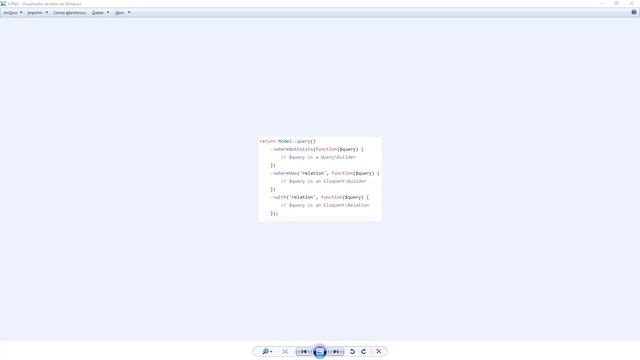Click the Photo Viewer title bar app icon
This screenshot has height=360, width=640.
click(3, 4)
